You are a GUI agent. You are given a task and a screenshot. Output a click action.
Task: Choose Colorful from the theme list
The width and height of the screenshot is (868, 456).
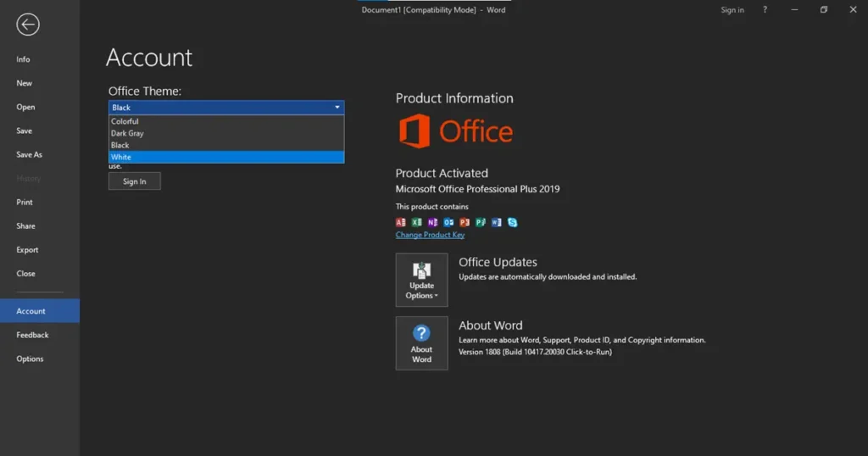pyautogui.click(x=226, y=121)
